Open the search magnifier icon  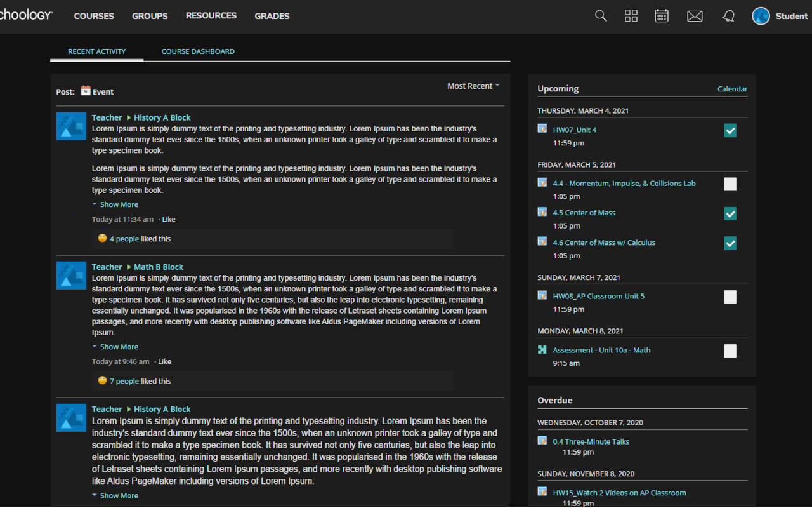(600, 16)
